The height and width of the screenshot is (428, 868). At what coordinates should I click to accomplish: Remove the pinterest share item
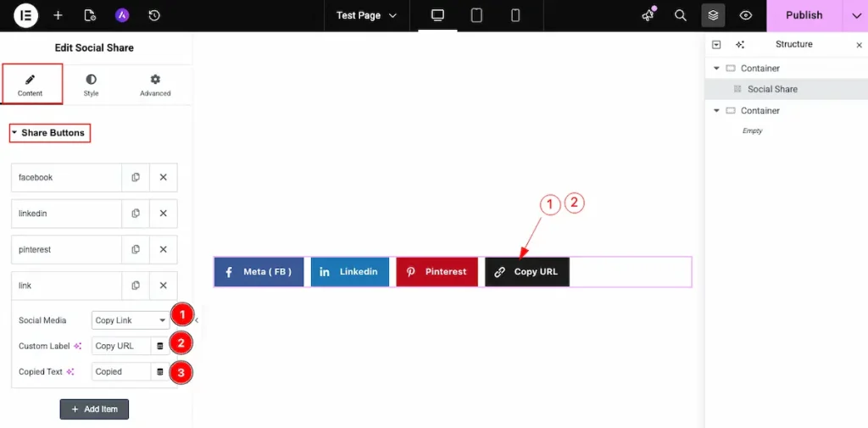point(163,249)
